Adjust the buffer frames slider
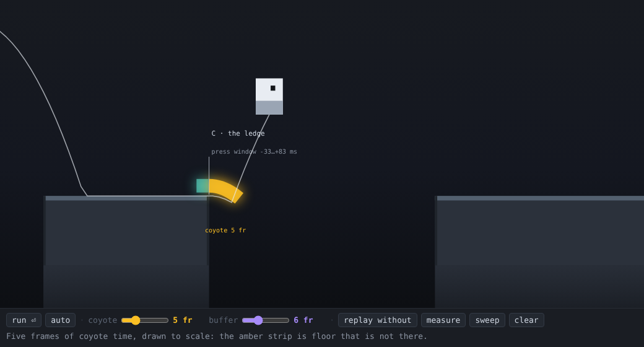The image size is (644, 347). (x=266, y=320)
